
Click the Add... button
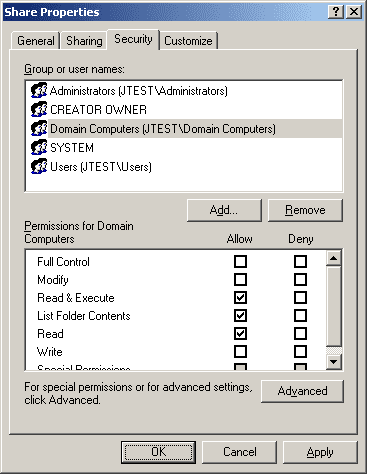click(224, 210)
